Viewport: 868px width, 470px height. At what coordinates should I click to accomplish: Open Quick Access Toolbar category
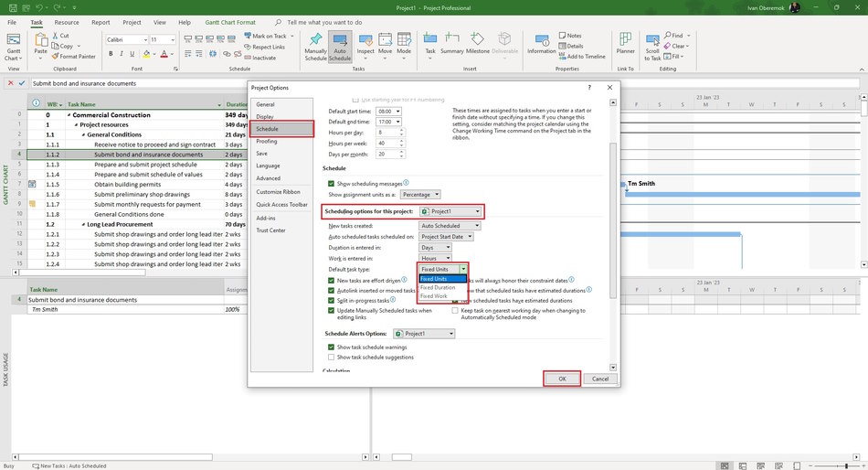[281, 205]
